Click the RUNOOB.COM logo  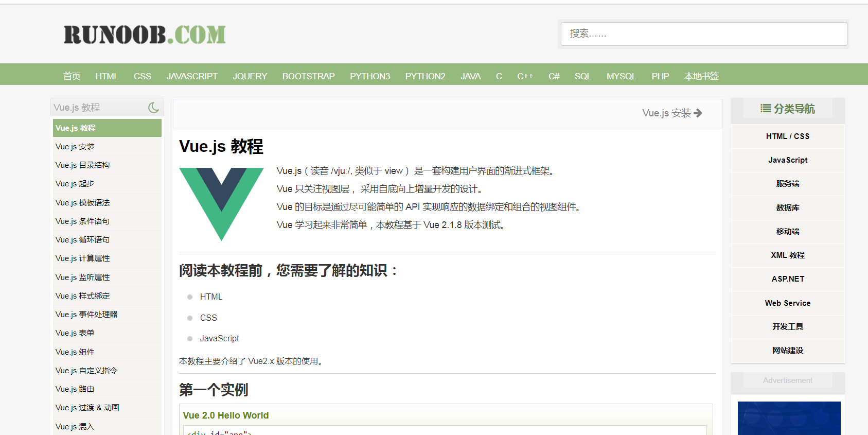[145, 35]
